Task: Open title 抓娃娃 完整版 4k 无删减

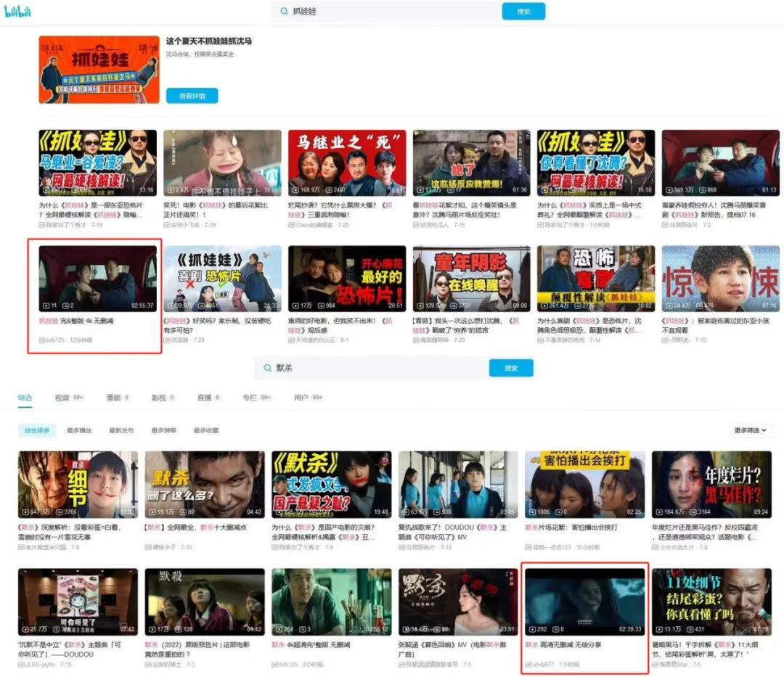Action: pos(76,321)
